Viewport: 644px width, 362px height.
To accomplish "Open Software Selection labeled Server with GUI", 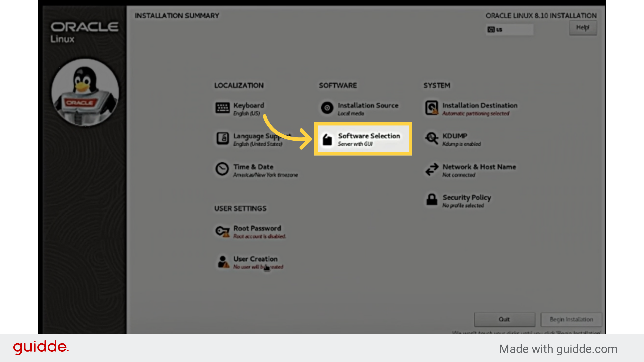I will point(369,139).
